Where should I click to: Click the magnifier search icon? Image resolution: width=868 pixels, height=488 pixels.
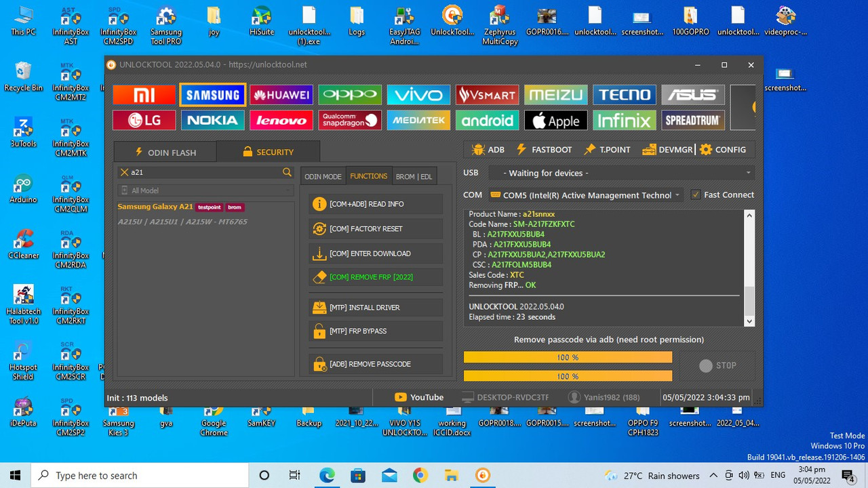(288, 173)
